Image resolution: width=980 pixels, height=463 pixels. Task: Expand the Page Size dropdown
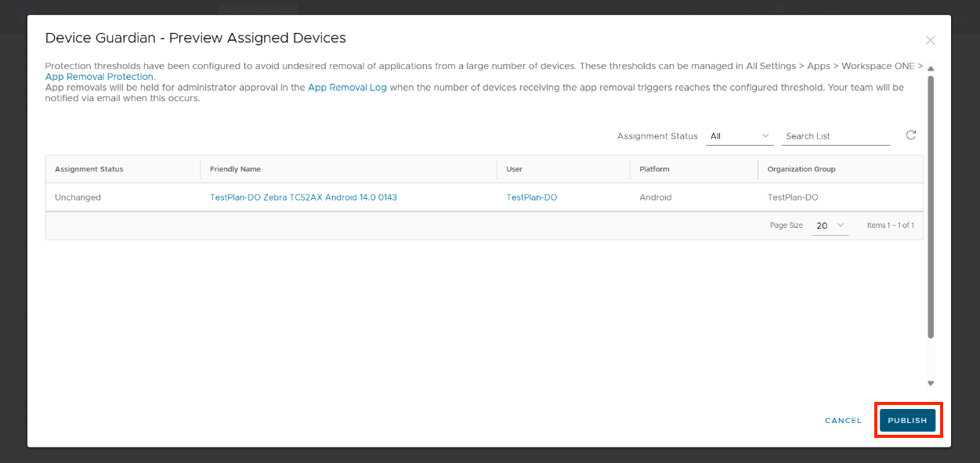coord(830,226)
